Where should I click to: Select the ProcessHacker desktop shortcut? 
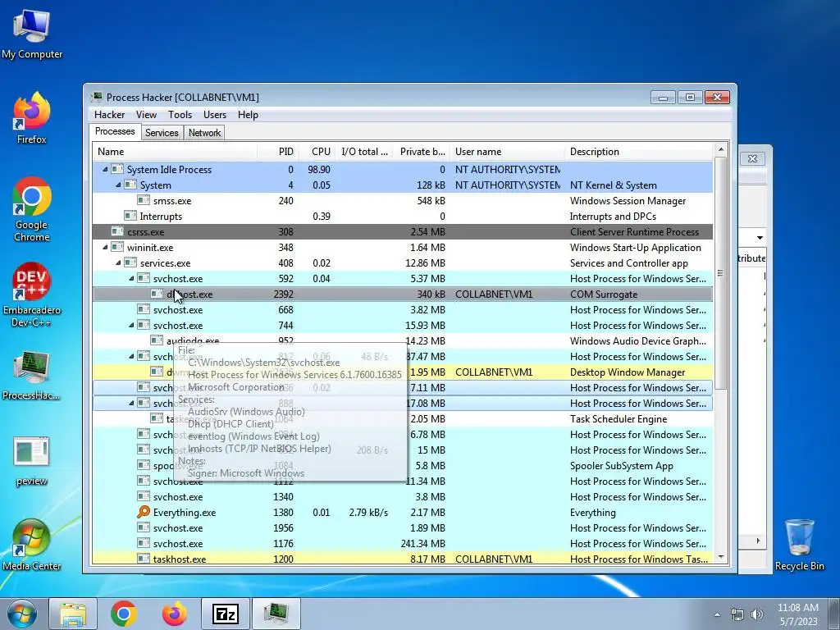pos(32,375)
